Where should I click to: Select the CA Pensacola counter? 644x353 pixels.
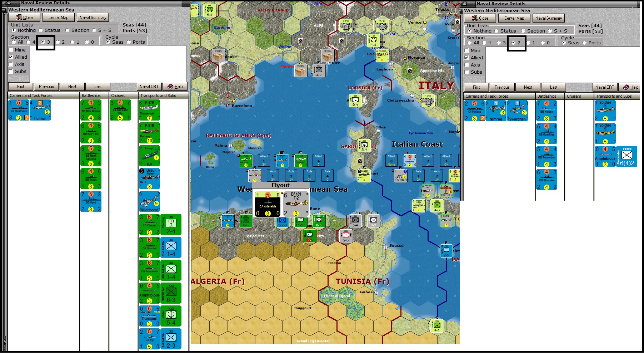click(150, 270)
